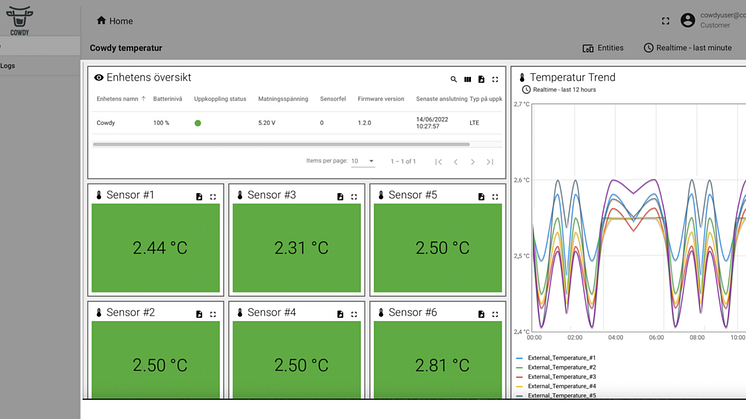Go to last page of table
746x419 pixels.
point(490,162)
